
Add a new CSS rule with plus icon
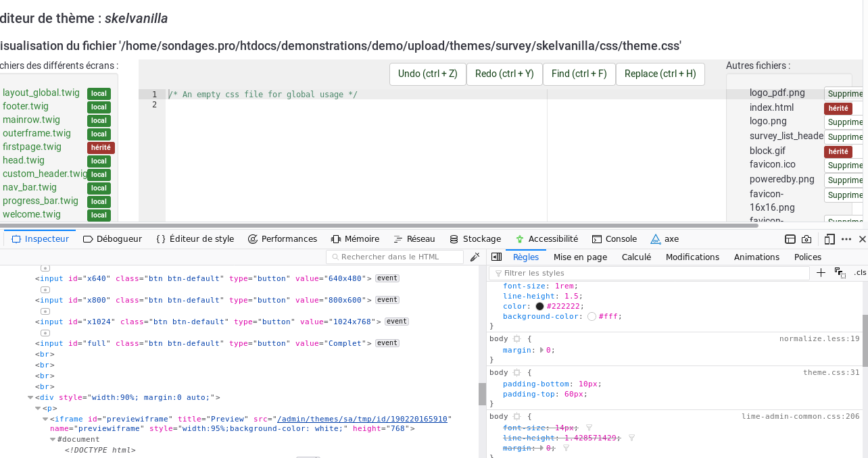click(821, 273)
